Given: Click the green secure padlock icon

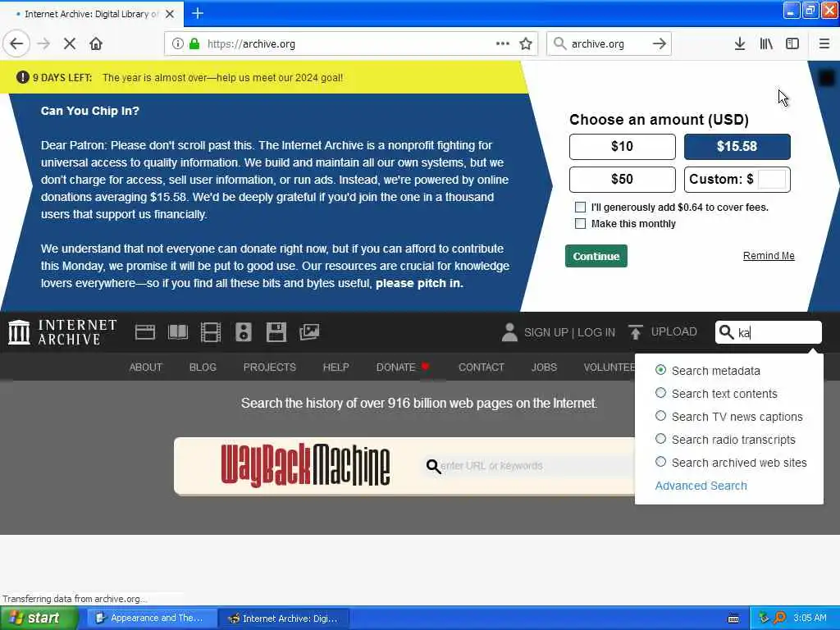Looking at the screenshot, I should click(194, 44).
